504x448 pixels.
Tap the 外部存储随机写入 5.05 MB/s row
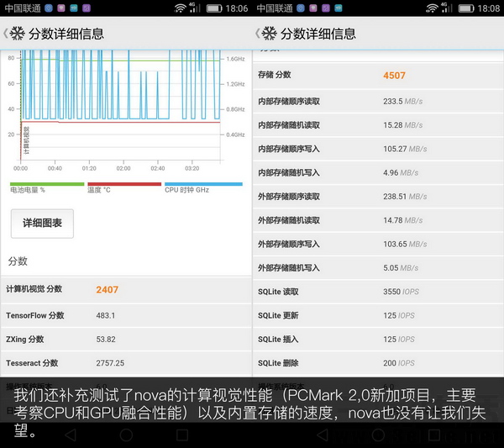[x=378, y=268]
